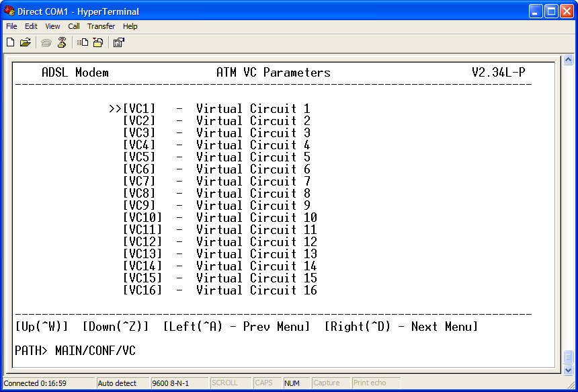Open the View menu
The height and width of the screenshot is (392, 578).
(52, 26)
